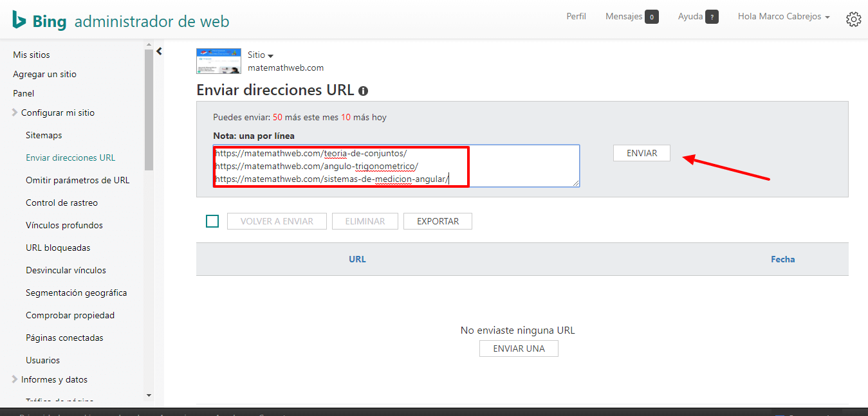Screen dimensions: 868x416
Task: Click the No enviaste ninguna URL message
Action: coord(518,330)
